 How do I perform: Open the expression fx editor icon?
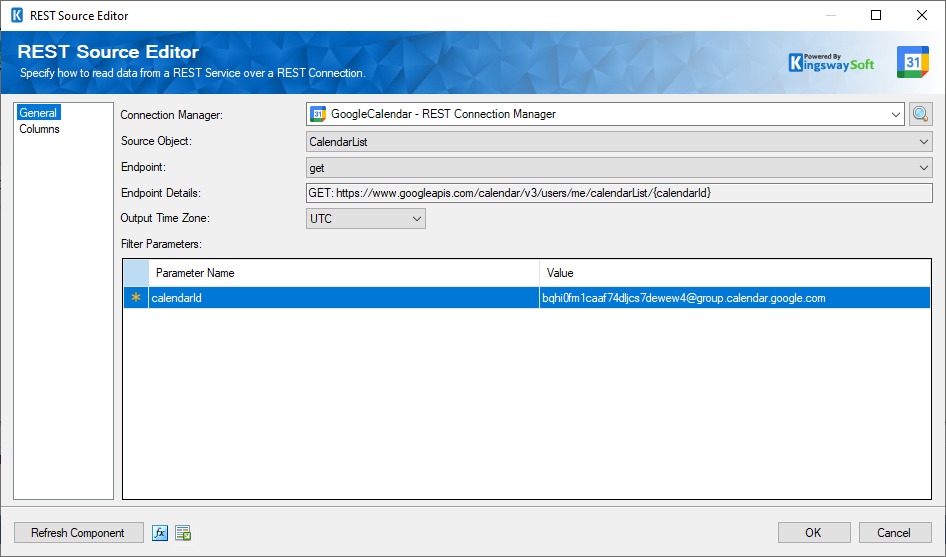160,533
